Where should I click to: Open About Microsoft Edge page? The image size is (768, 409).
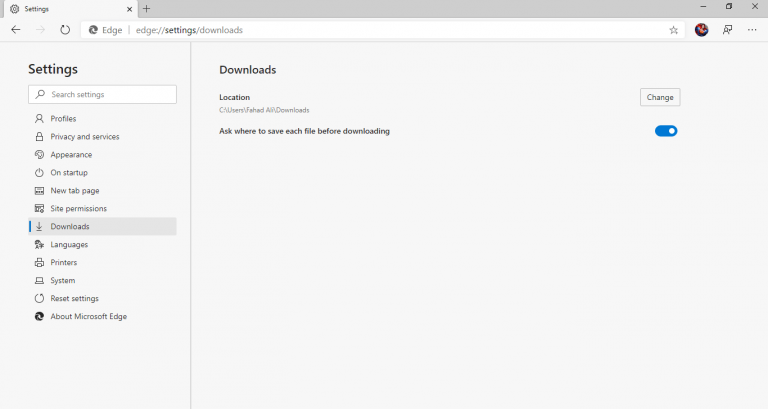[x=88, y=317]
